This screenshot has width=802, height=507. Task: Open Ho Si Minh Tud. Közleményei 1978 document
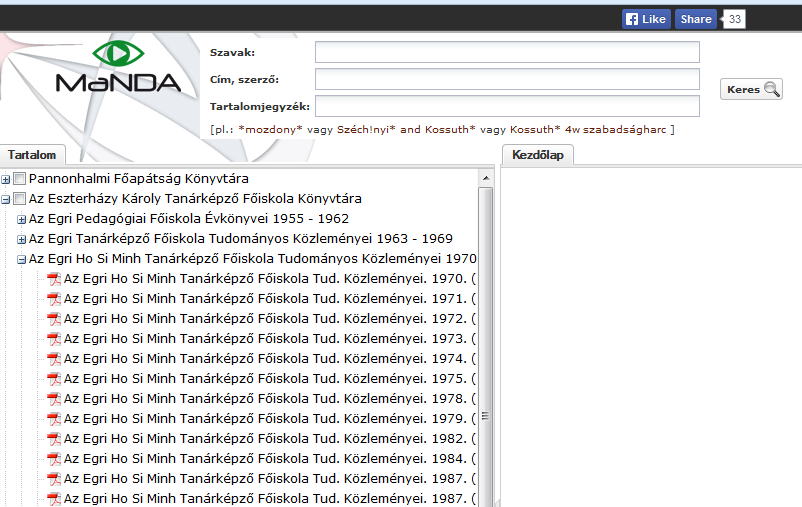click(x=270, y=399)
